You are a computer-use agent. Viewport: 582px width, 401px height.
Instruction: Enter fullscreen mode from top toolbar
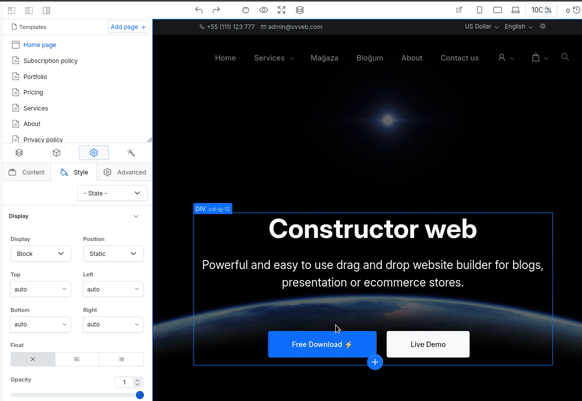tap(281, 10)
